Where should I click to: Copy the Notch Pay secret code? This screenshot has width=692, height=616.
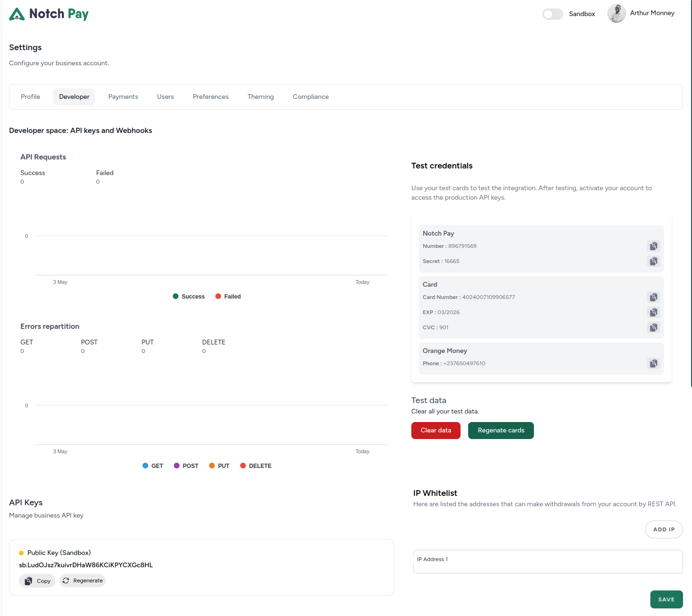653,261
